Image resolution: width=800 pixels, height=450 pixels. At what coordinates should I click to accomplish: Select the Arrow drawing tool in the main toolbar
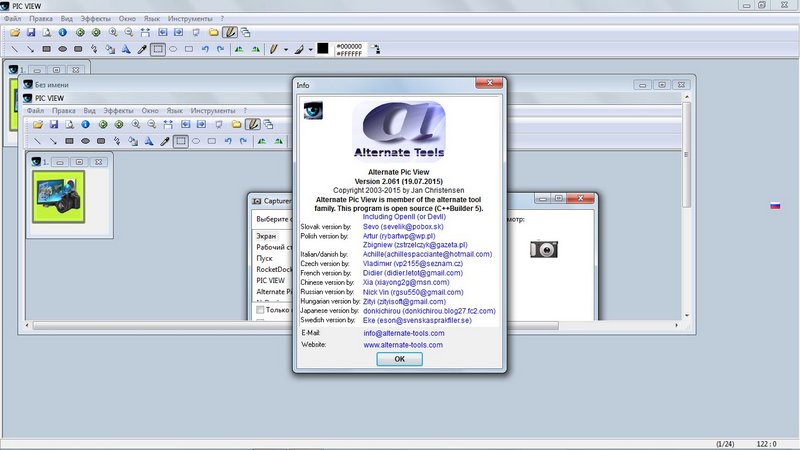[x=31, y=49]
